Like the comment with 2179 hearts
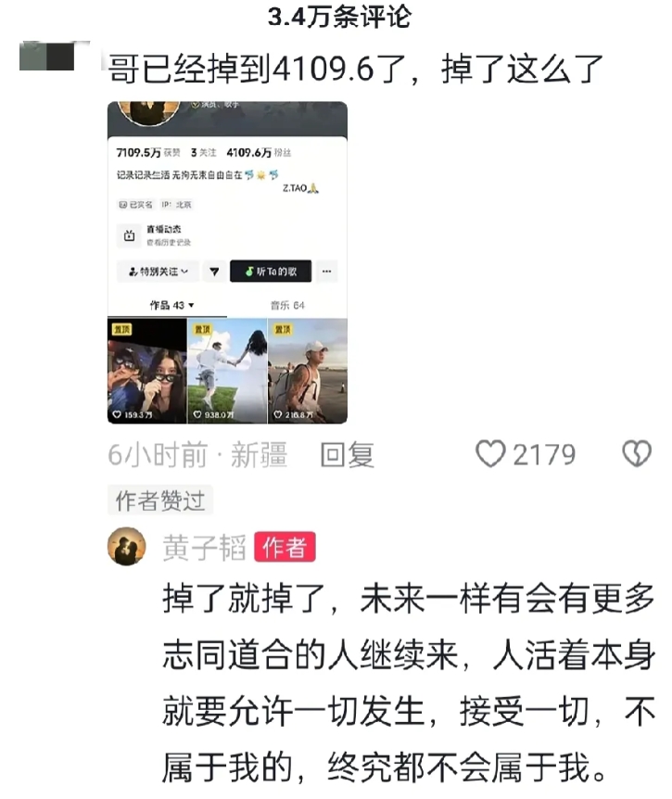This screenshot has width=672, height=799. (x=490, y=453)
